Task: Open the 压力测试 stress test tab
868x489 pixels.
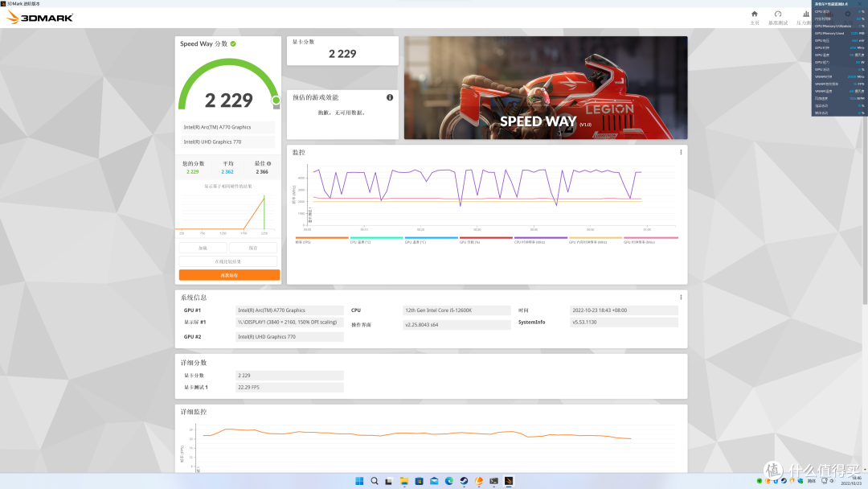Action: click(x=804, y=17)
